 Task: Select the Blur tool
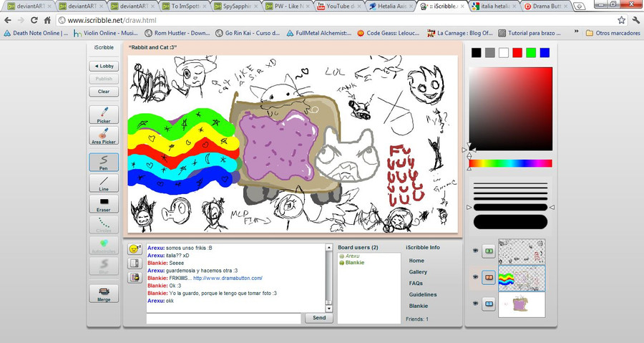point(104,266)
